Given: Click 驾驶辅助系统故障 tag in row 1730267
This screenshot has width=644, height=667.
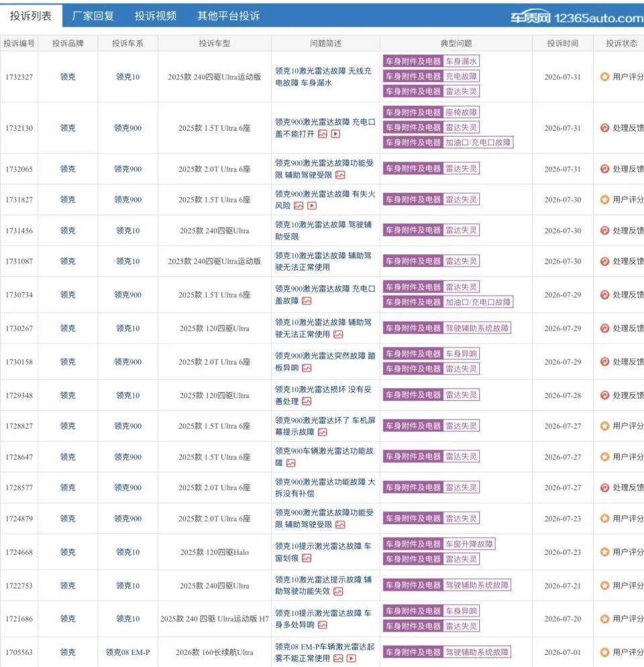Looking at the screenshot, I should (x=477, y=328).
